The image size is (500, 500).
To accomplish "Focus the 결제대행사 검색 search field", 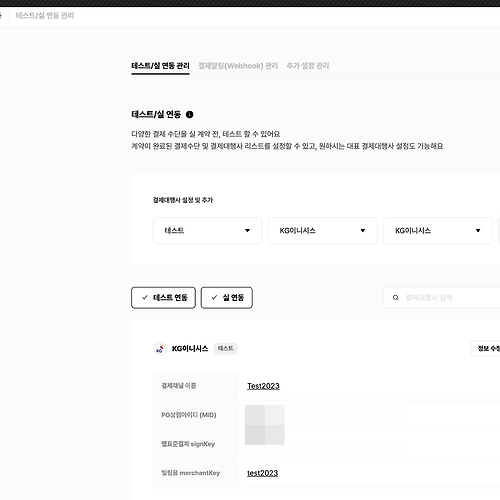I will [442, 298].
